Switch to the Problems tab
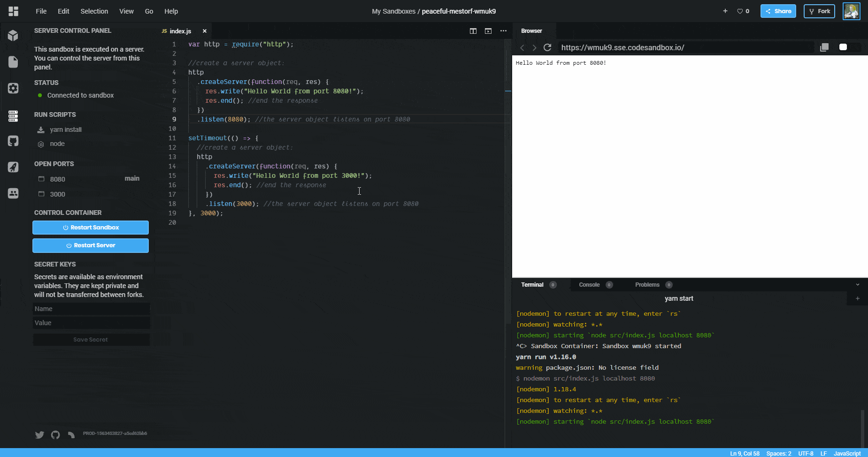The width and height of the screenshot is (868, 457). pyautogui.click(x=647, y=285)
